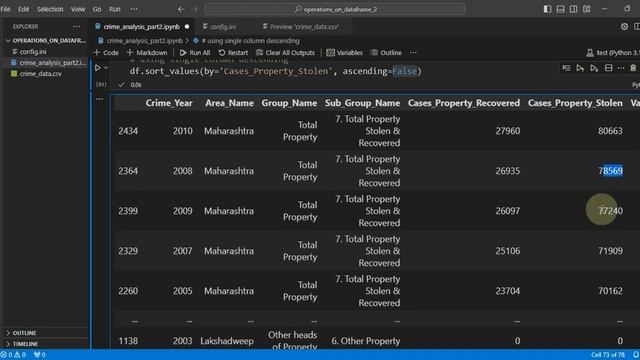Go forward using the right arrow
The width and height of the screenshot is (640, 360).
(x=195, y=9)
